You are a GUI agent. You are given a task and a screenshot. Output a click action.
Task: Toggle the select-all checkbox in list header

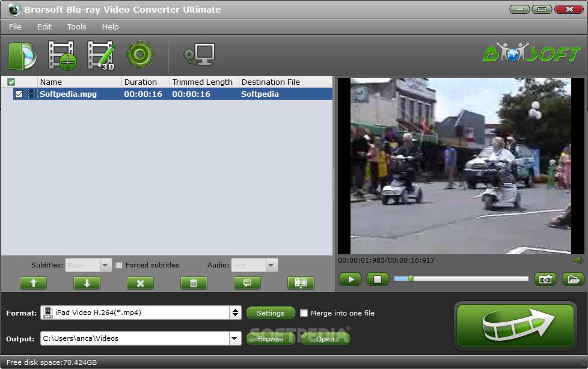(x=11, y=82)
